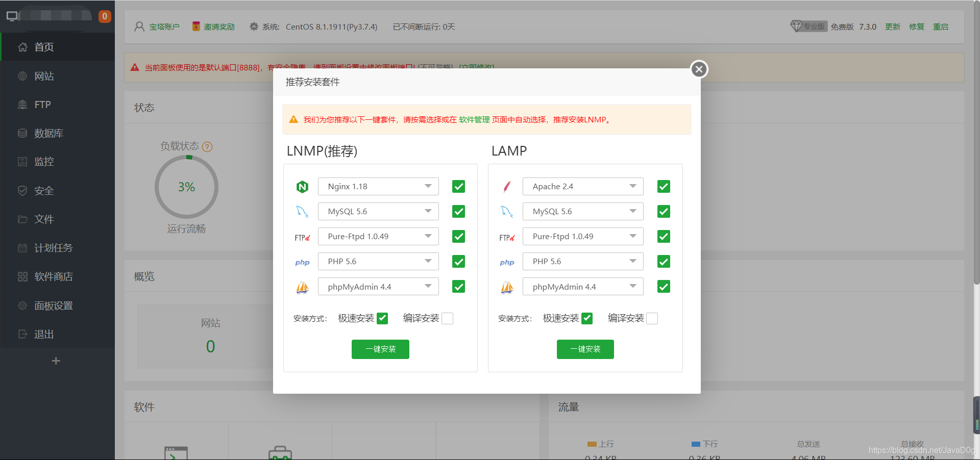Open LNMP phpMyAdmin 4.4 dropdown
980x460 pixels.
click(x=378, y=287)
